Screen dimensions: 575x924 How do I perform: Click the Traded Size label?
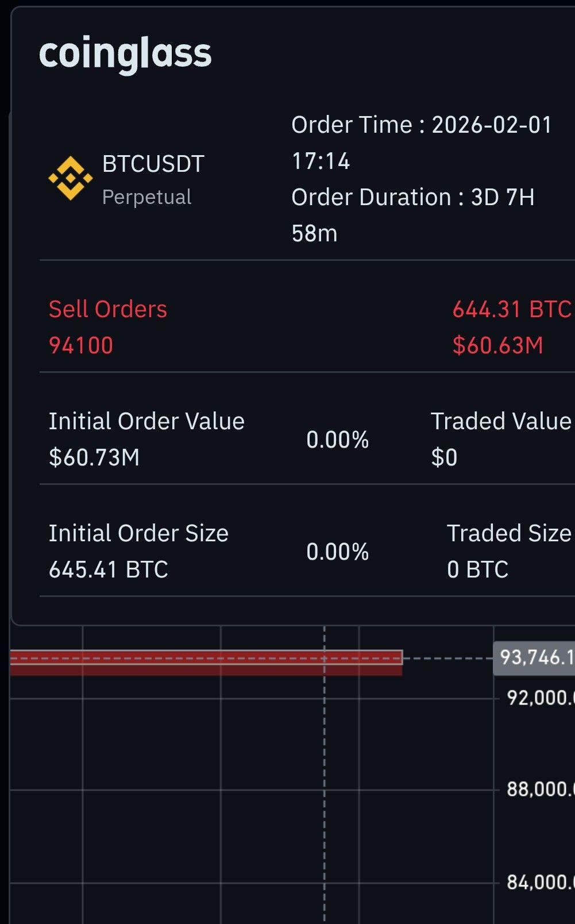[509, 533]
